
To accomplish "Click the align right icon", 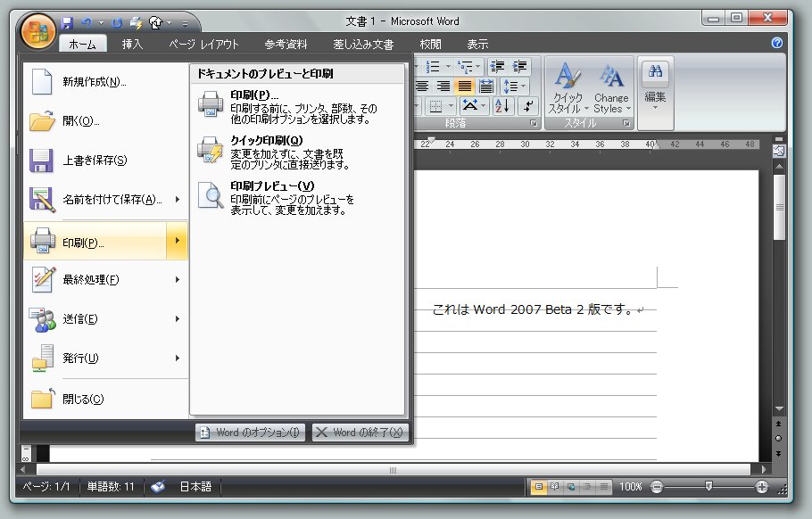I will tap(443, 86).
